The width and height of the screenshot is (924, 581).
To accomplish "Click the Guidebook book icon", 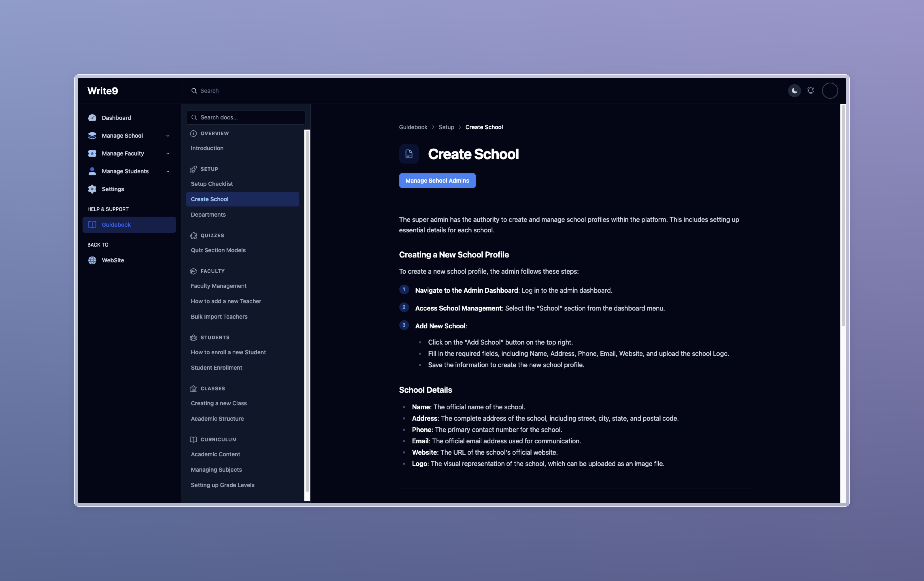I will [x=92, y=225].
